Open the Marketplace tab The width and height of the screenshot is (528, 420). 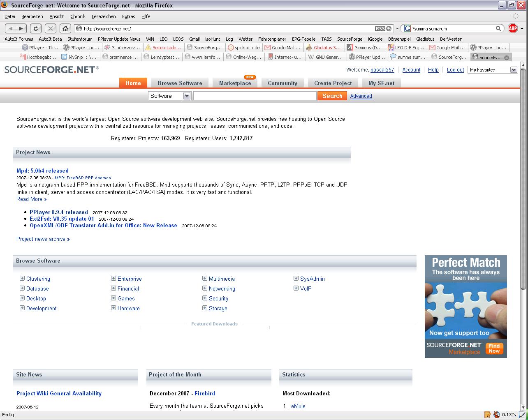235,83
